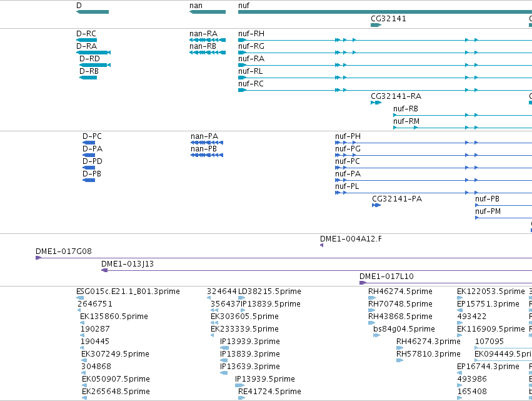
Task: Click the EK233339.5prime EST label
Action: tap(244, 329)
